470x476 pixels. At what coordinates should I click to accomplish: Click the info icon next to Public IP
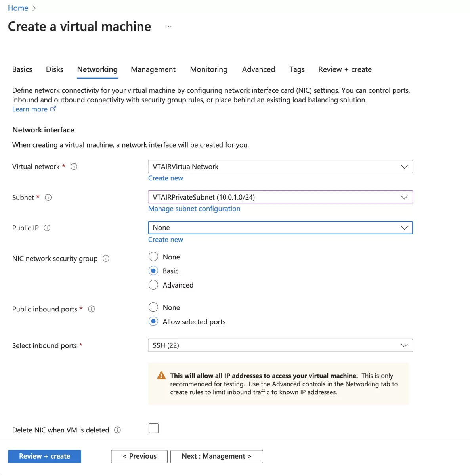[x=47, y=228]
